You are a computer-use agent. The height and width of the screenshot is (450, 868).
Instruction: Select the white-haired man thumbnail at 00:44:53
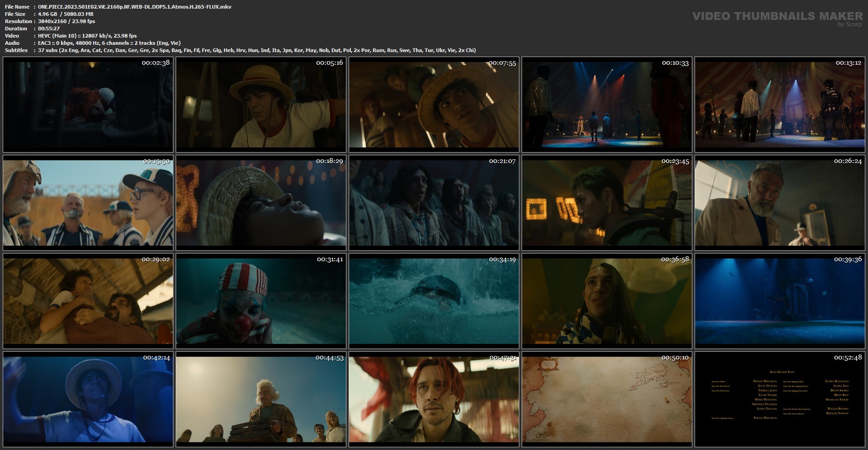pos(261,399)
